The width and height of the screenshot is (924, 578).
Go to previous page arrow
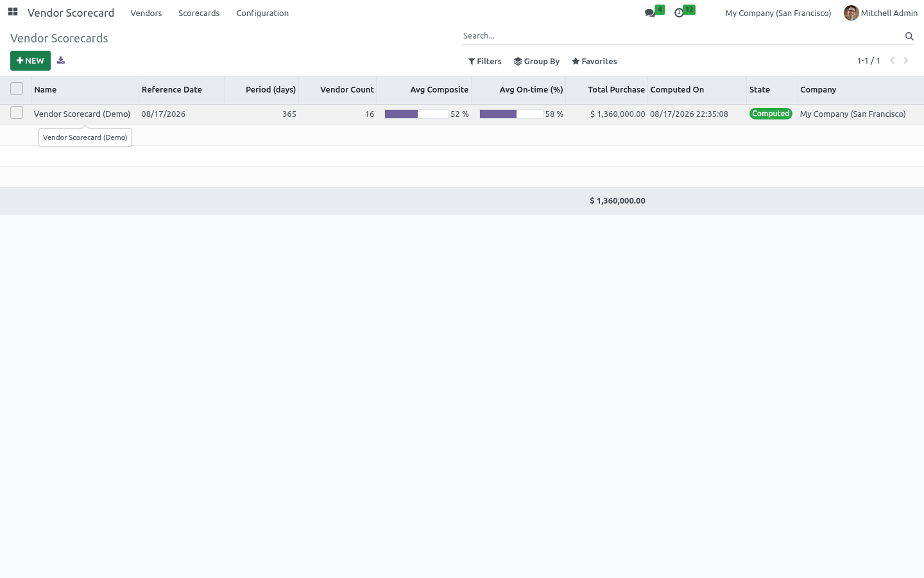[x=892, y=60]
